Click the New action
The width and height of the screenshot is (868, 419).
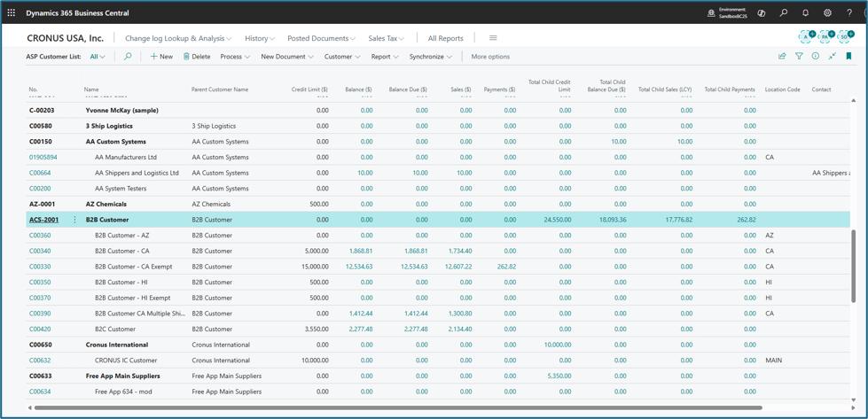[161, 57]
